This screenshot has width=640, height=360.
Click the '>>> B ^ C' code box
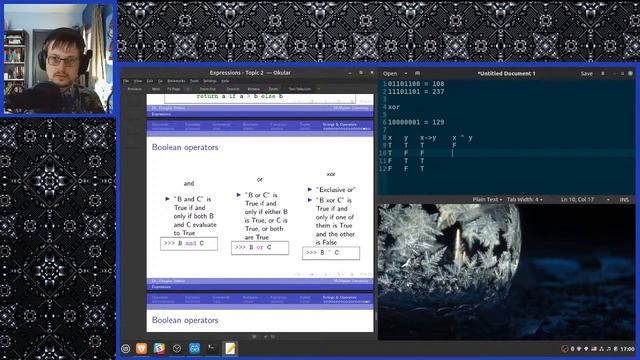coord(331,253)
